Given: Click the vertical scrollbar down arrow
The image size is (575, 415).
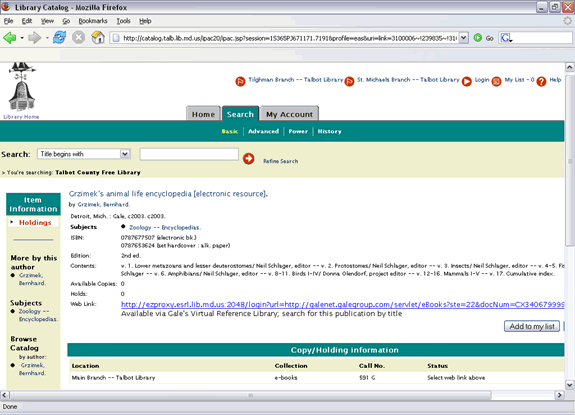Looking at the screenshot, I should point(569,385).
